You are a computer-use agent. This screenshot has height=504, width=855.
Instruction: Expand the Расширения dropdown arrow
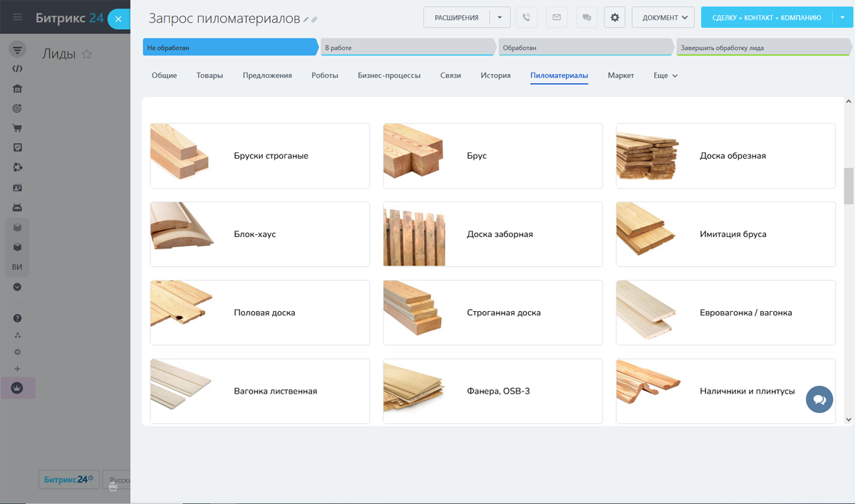coord(499,18)
